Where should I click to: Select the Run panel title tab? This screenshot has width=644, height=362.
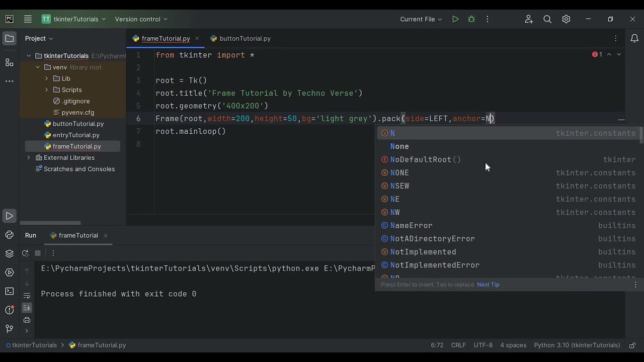coord(31,235)
